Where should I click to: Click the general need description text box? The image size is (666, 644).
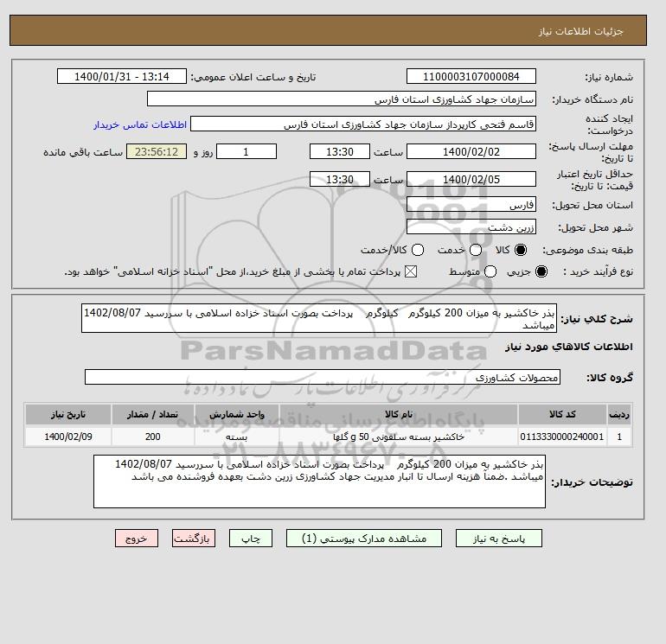[x=319, y=318]
